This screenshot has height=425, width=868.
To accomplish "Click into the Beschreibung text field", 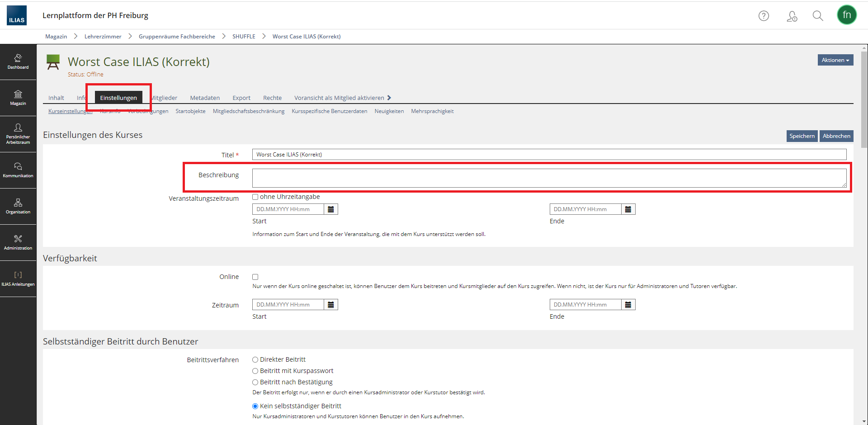I will click(549, 178).
